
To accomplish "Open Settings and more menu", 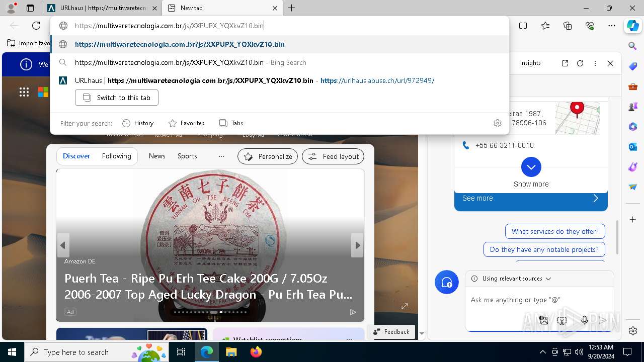I will click(x=612, y=26).
